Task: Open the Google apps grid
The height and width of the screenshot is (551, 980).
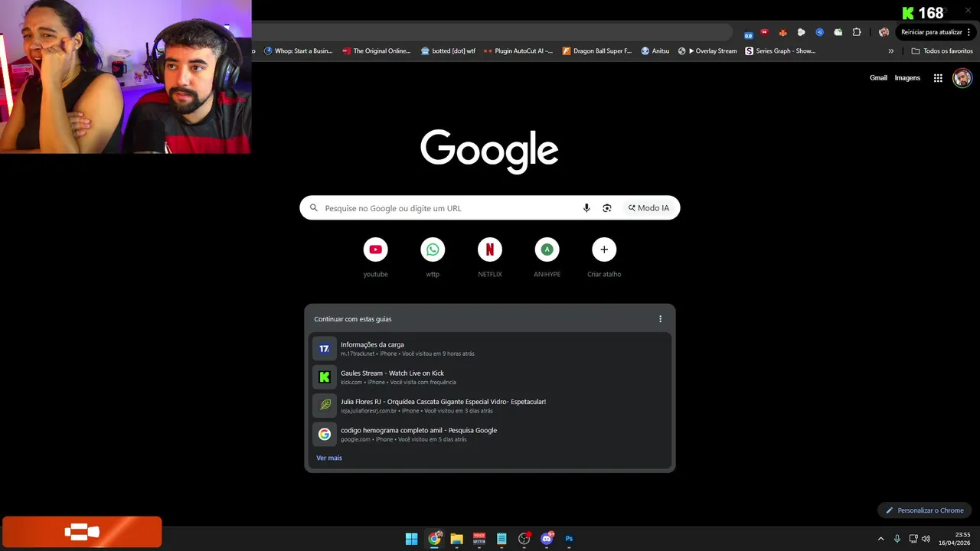Action: tap(938, 78)
